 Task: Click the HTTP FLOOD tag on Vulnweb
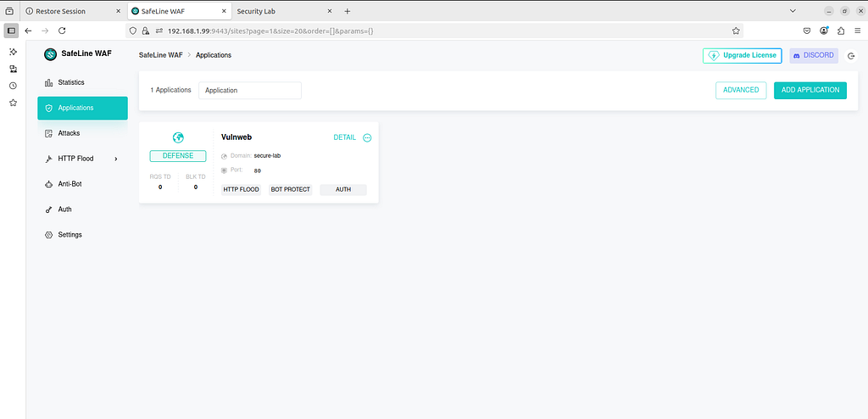[241, 189]
